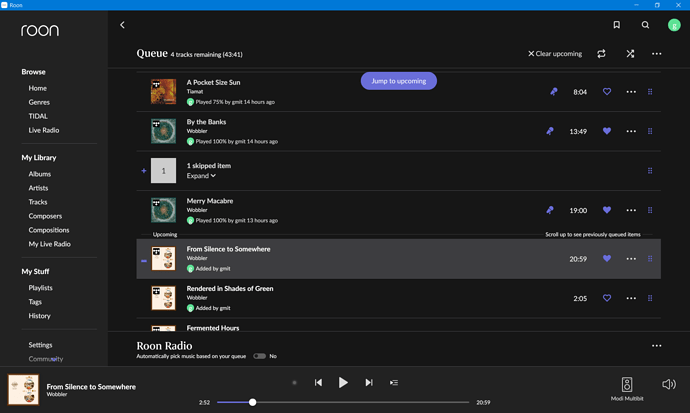Open TIDAL in sidebar

(x=38, y=116)
